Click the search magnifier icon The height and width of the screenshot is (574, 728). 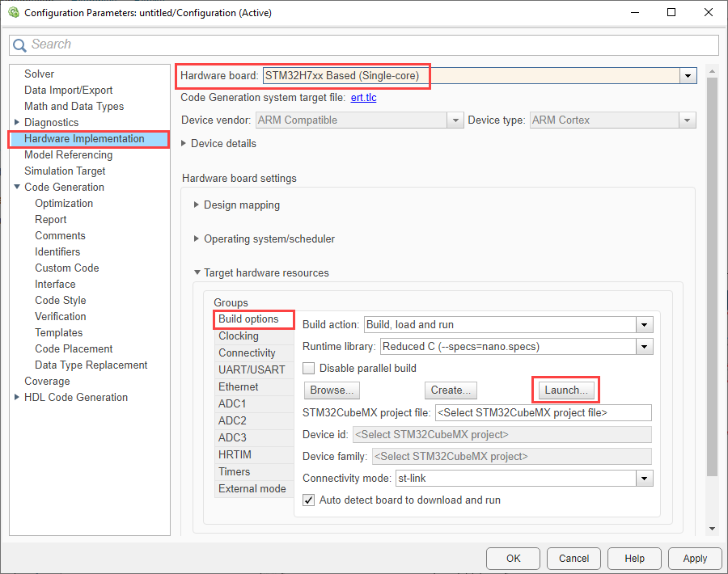pyautogui.click(x=20, y=44)
